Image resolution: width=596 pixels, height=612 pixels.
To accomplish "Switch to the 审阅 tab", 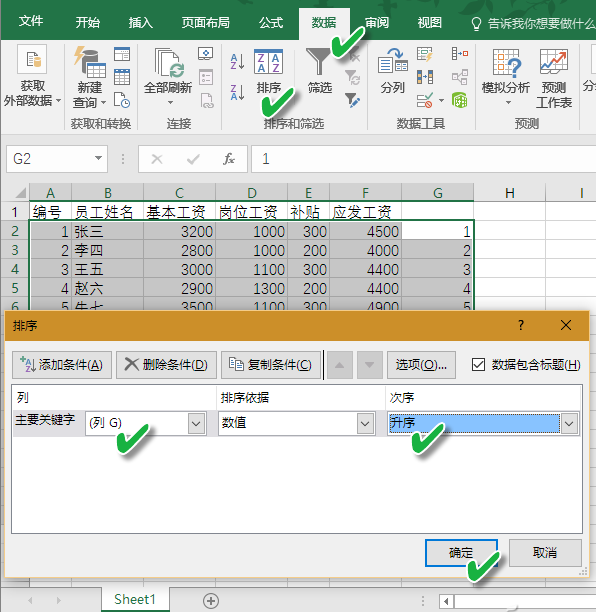I will pos(377,22).
